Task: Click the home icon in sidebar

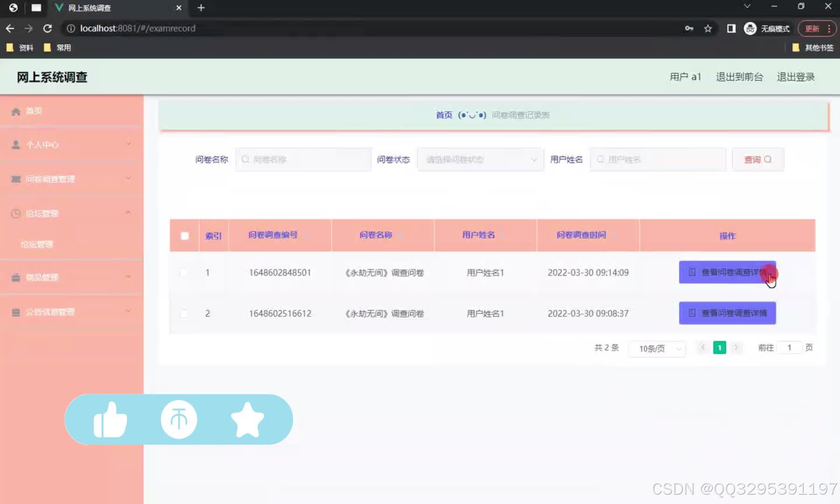Action: pos(16,111)
